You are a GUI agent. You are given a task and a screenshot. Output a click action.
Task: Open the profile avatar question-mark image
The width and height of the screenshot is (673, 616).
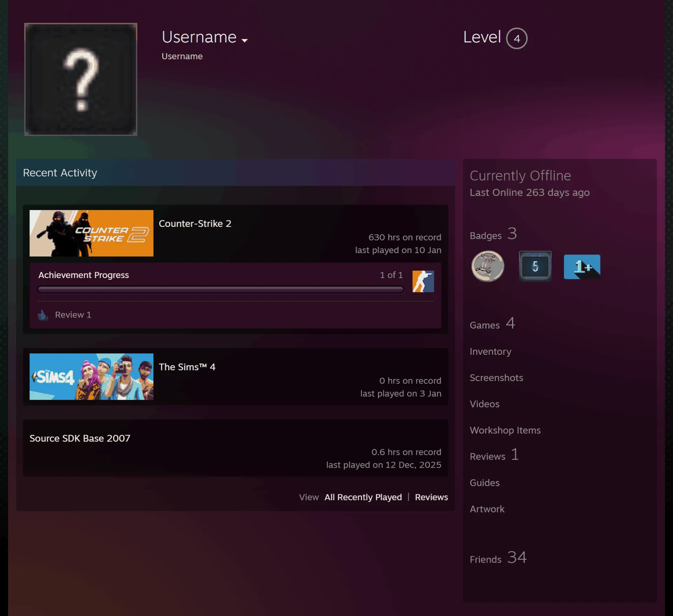click(x=81, y=79)
